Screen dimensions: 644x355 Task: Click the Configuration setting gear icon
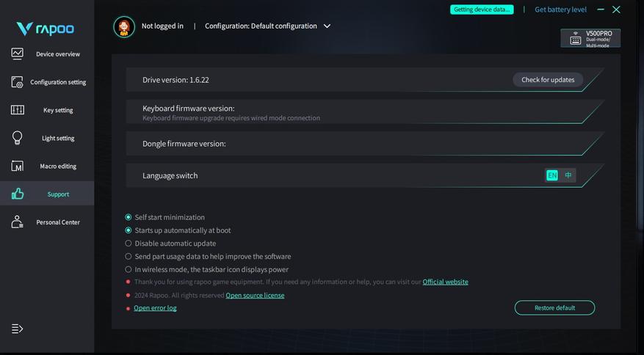coord(18,82)
